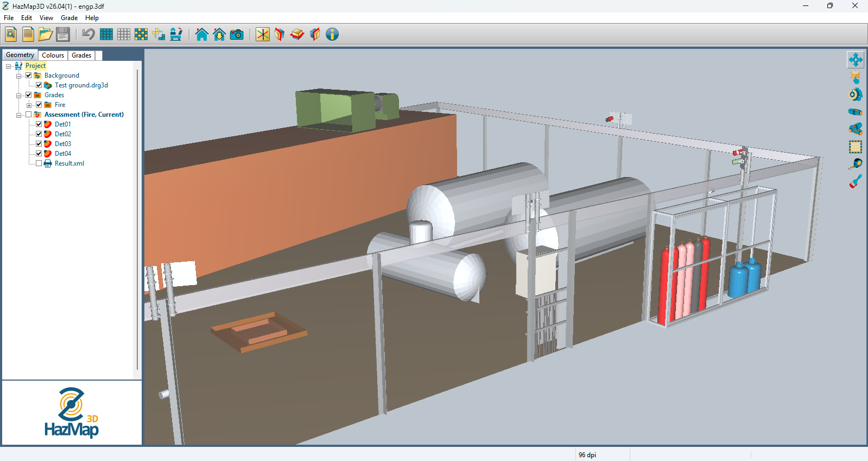Enable the Result.xml checkbox
This screenshot has width=868, height=461.
[x=39, y=163]
